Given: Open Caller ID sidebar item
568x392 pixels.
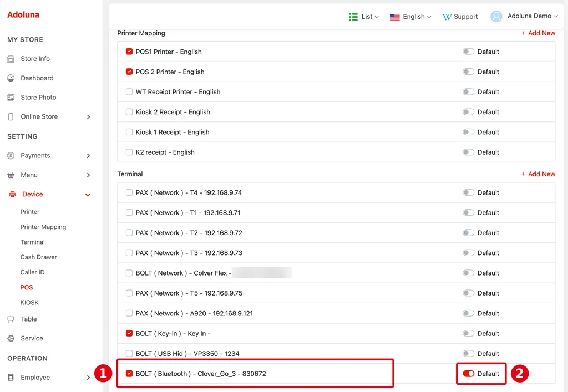Looking at the screenshot, I should (32, 272).
